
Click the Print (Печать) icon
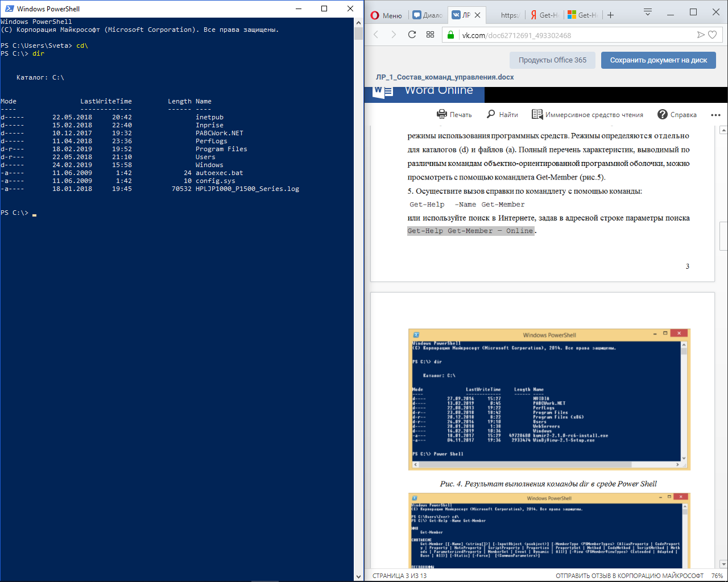[x=442, y=114]
